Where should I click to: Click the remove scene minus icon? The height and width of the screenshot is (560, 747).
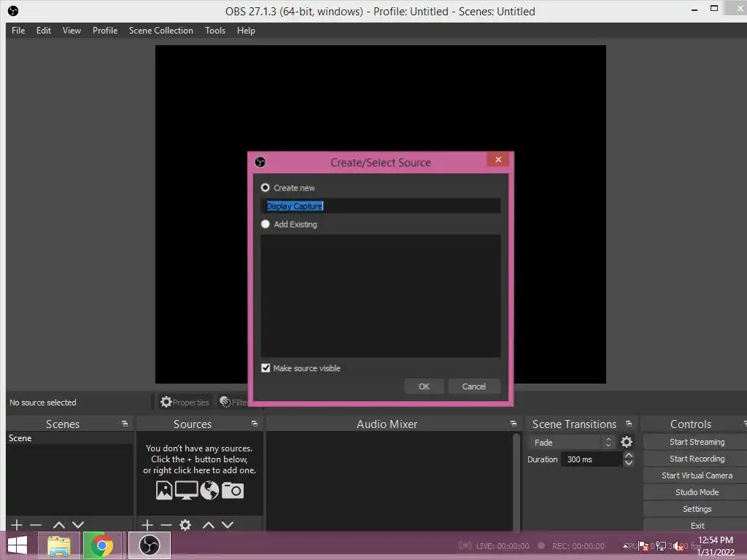pos(36,525)
